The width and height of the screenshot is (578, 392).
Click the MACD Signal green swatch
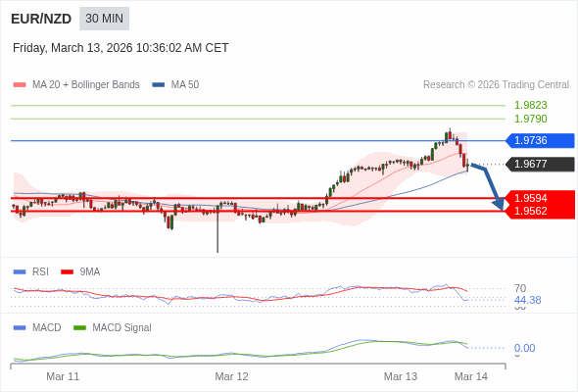[79, 328]
